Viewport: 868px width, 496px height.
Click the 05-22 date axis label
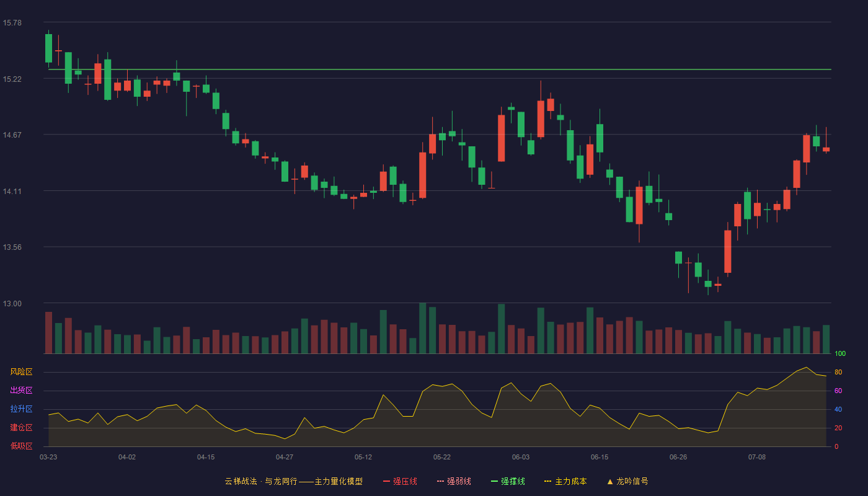pyautogui.click(x=442, y=457)
